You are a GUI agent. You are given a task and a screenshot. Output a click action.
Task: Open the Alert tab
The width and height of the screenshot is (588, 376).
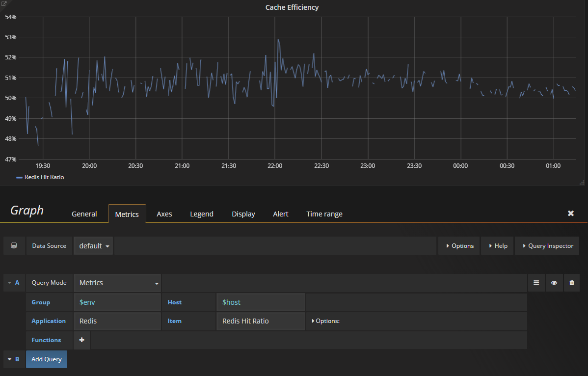point(280,214)
